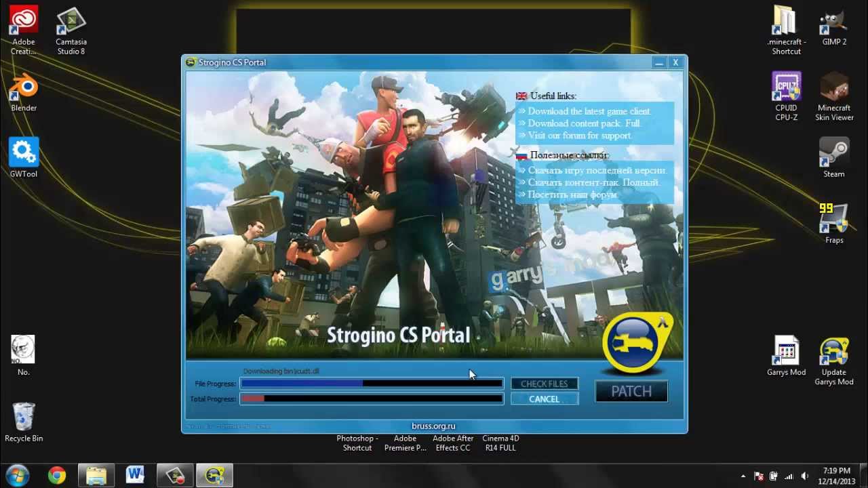Cancel the download with CANCEL button

[x=544, y=399]
